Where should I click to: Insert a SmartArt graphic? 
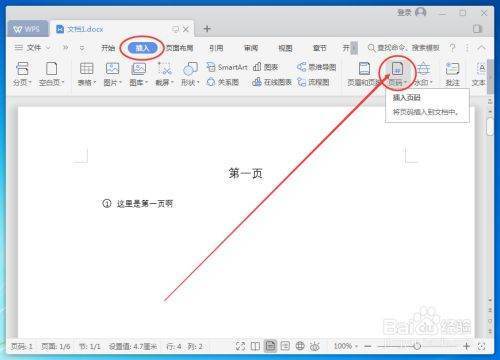pyautogui.click(x=227, y=67)
